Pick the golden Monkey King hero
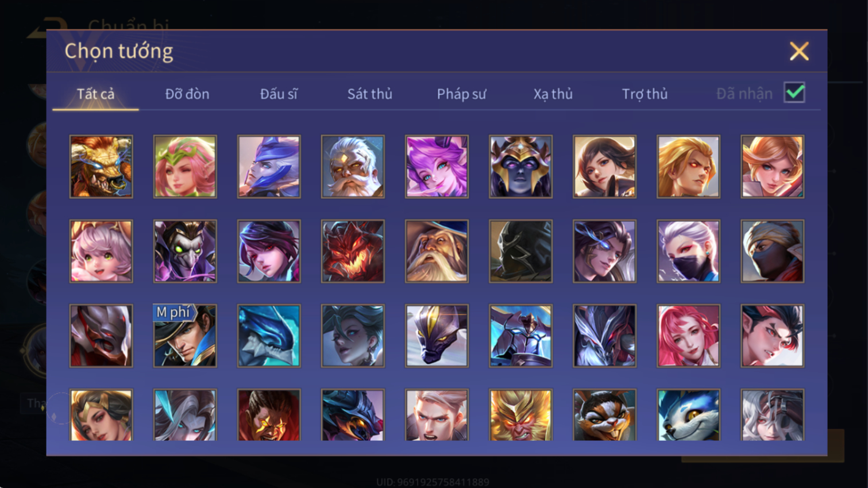 (520, 414)
